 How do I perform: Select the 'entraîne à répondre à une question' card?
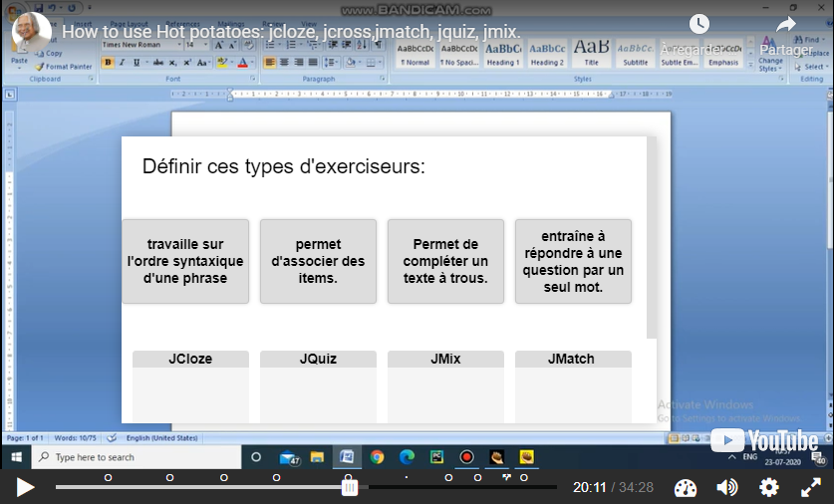coord(573,261)
